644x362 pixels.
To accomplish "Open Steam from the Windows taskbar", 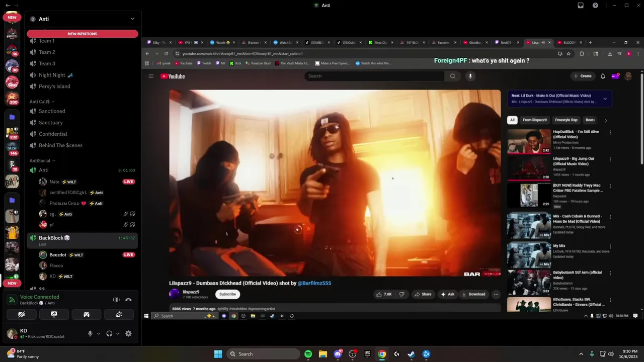I will coord(411,354).
